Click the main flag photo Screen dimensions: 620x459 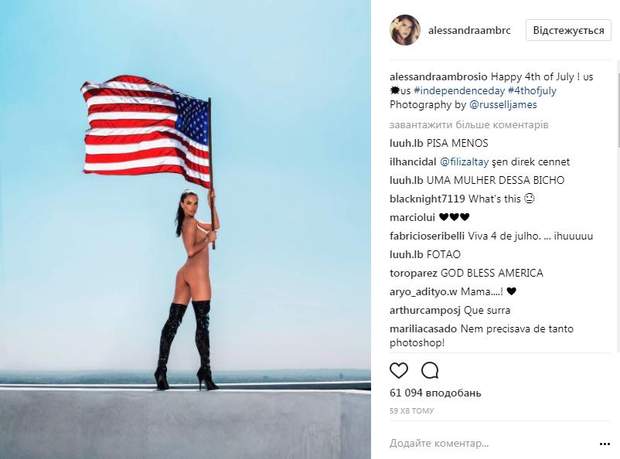(x=185, y=229)
